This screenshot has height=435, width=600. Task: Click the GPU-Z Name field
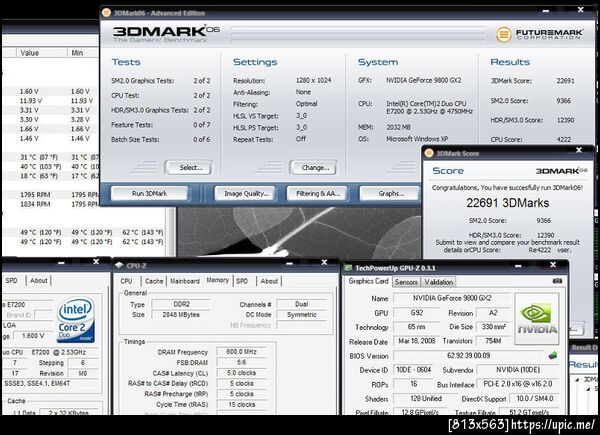(452, 298)
